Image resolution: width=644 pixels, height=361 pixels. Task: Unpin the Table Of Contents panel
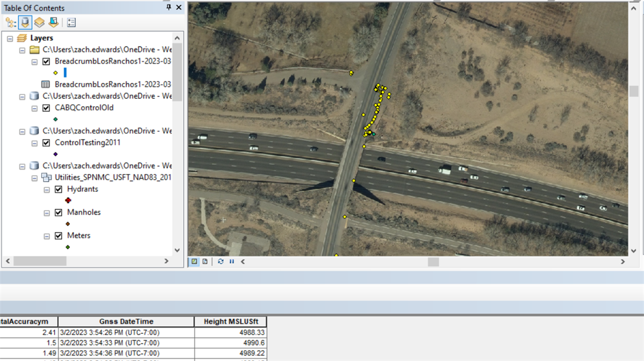[168, 8]
